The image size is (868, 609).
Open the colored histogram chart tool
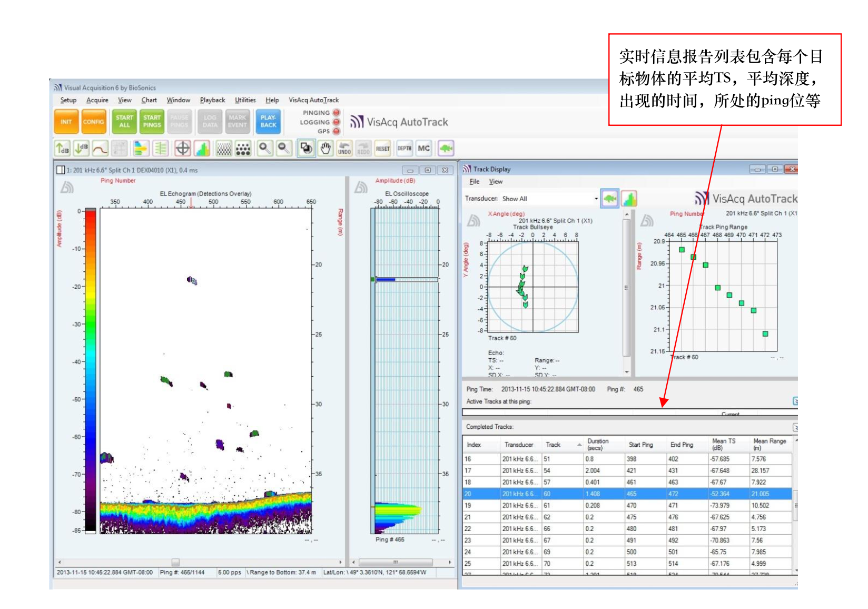[x=202, y=149]
